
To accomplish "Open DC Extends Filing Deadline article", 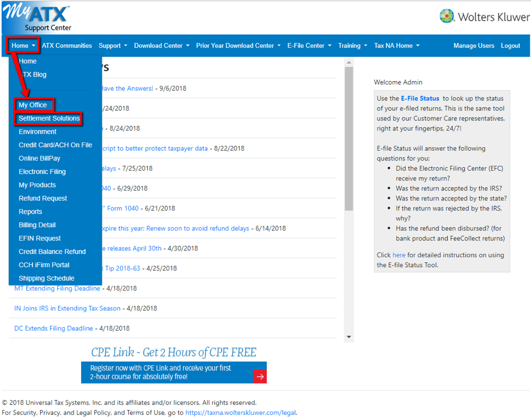I will pos(54,328).
